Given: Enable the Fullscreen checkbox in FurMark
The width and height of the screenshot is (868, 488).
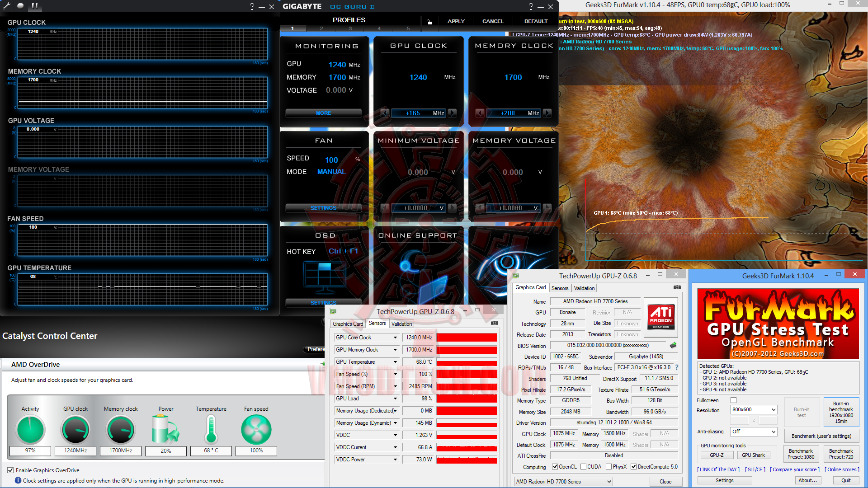Looking at the screenshot, I should point(733,400).
